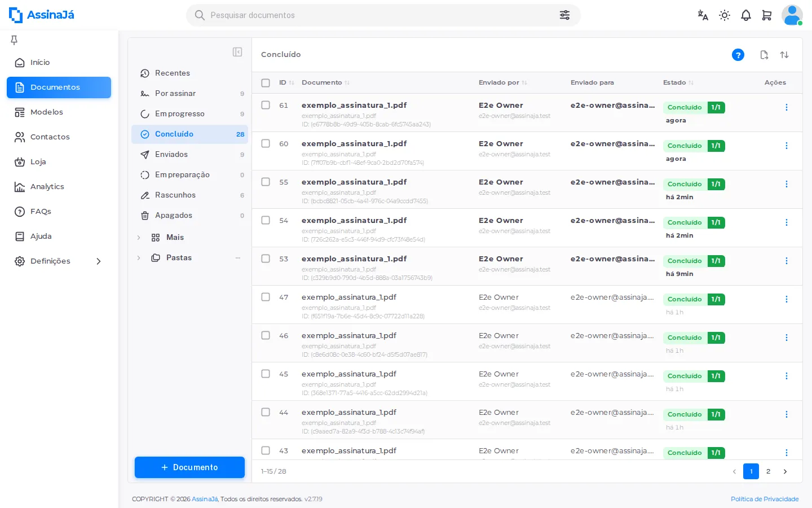Open the shopping cart icon
The height and width of the screenshot is (508, 812).
[767, 15]
